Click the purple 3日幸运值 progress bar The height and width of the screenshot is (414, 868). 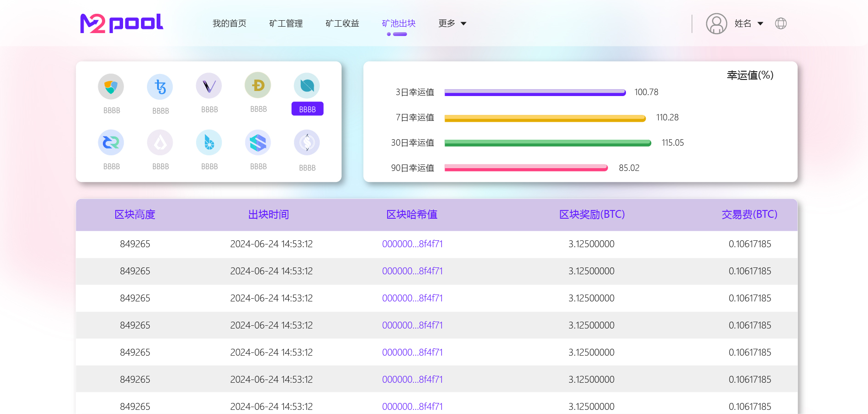(535, 92)
